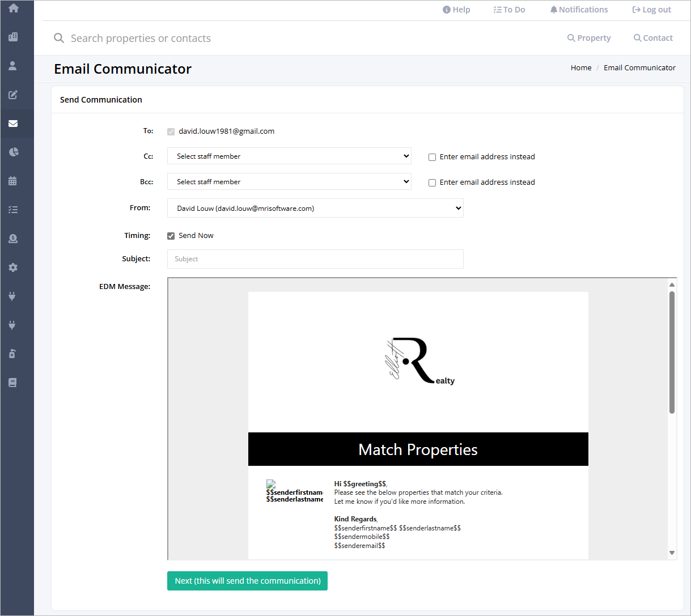Viewport: 691px width, 616px height.
Task: Click Email Communicator breadcrumb
Action: [x=639, y=67]
